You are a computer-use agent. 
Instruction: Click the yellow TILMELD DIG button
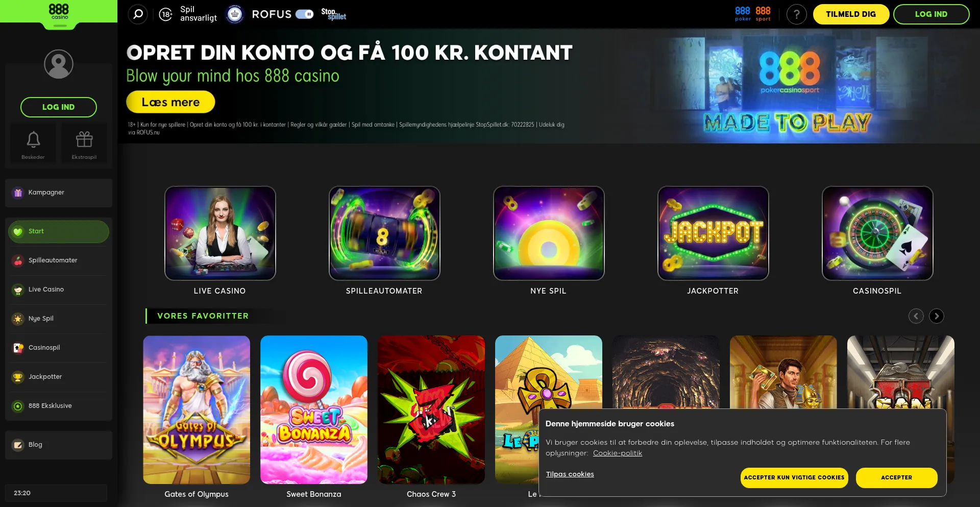[x=851, y=14]
